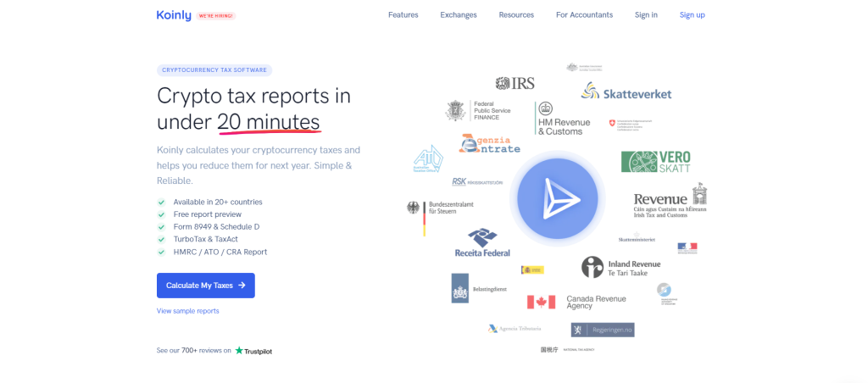Click the French Republic flag logo
Screen dimensions: 868x383
(x=687, y=248)
